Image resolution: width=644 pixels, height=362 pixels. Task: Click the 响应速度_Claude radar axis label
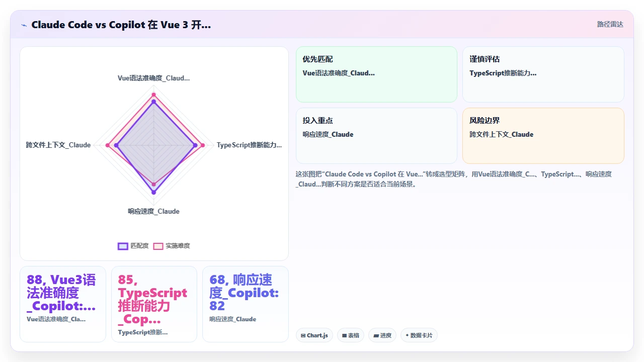pos(153,211)
